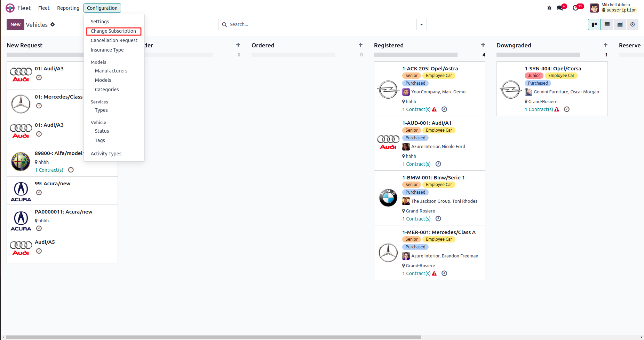The height and width of the screenshot is (340, 644).
Task: Open the Alfa Romeo logo thumbnail
Action: click(21, 162)
